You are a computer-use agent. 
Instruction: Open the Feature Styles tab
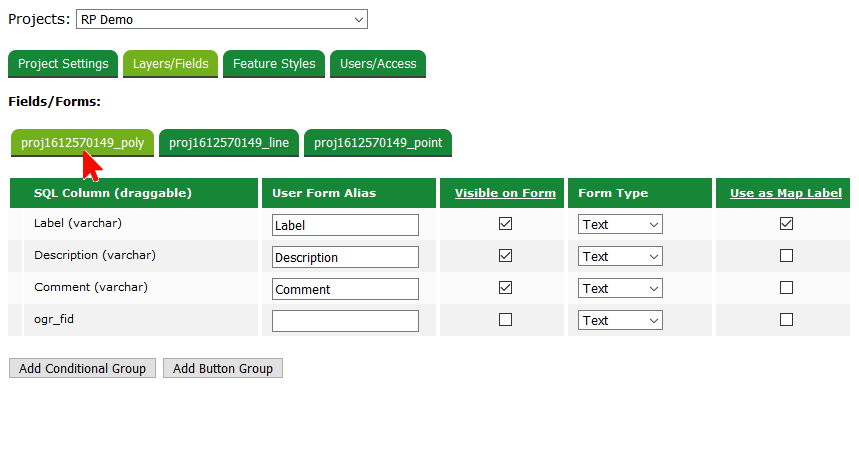(x=274, y=64)
